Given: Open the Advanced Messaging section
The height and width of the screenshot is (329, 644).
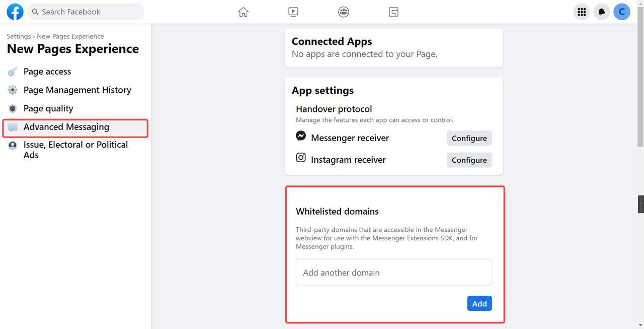Looking at the screenshot, I should click(66, 127).
